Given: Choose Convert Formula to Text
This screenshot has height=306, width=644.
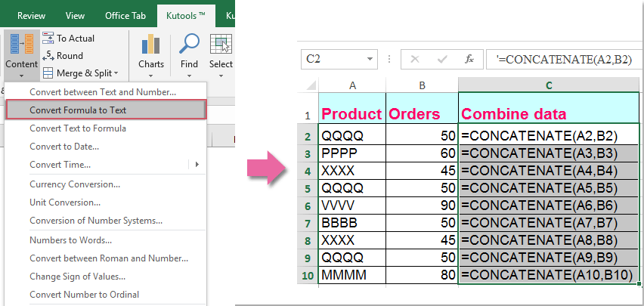Looking at the screenshot, I should (78, 110).
